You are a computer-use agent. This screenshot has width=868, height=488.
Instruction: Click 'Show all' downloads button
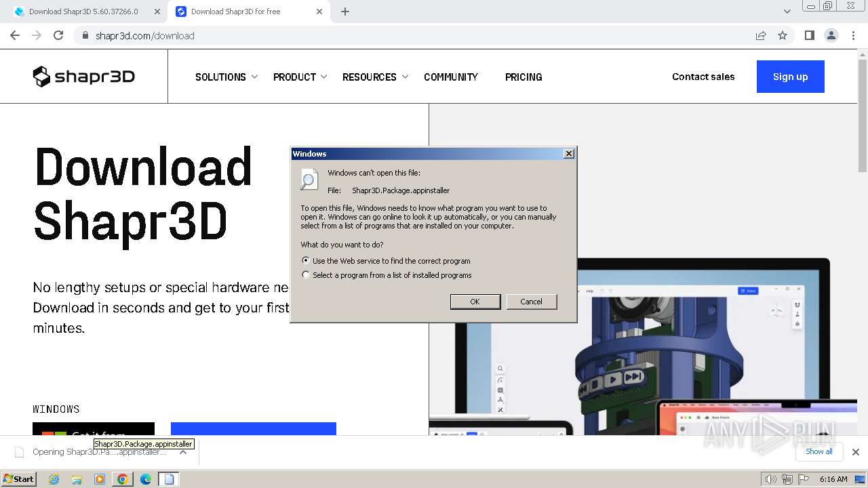point(819,451)
